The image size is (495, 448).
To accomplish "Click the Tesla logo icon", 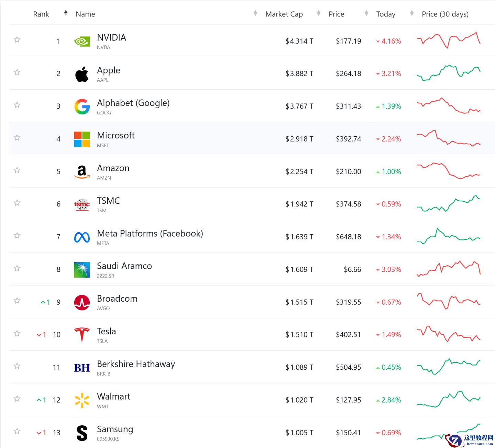I will [x=82, y=335].
